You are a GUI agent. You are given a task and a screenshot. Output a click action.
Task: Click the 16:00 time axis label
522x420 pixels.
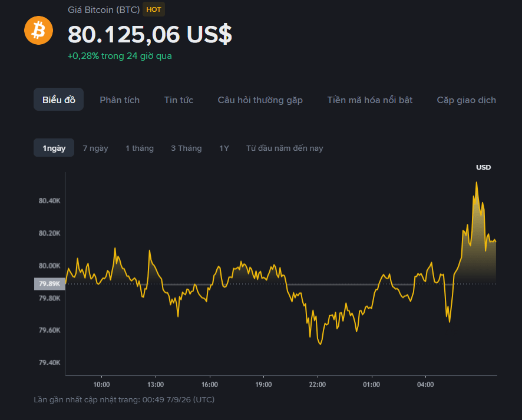(x=210, y=385)
